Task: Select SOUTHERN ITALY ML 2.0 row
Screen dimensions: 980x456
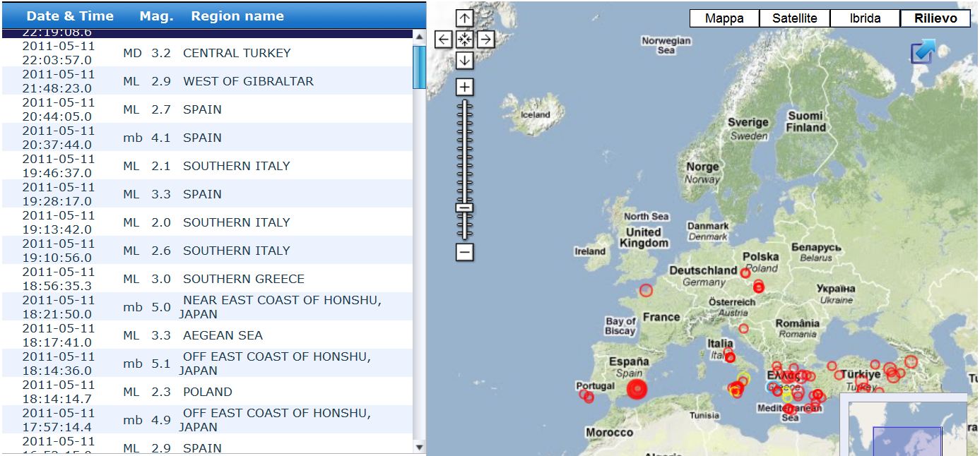Action: [x=207, y=222]
